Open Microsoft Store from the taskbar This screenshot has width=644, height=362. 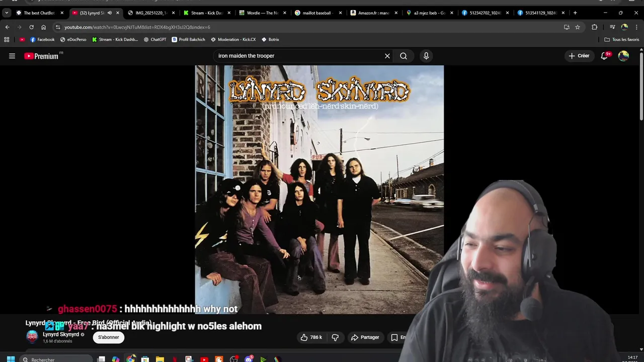(145, 359)
